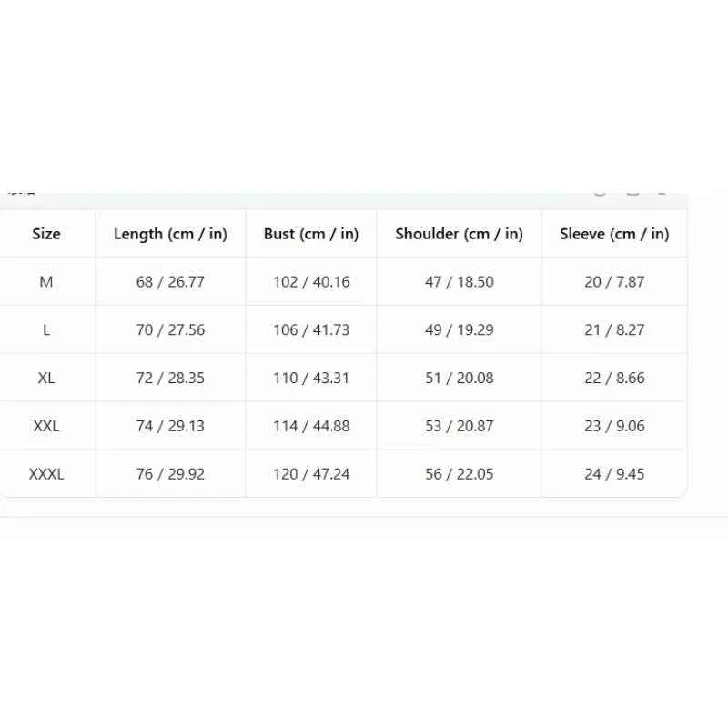The width and height of the screenshot is (728, 728).
Task: Select the XL size row label
Action: [46, 378]
